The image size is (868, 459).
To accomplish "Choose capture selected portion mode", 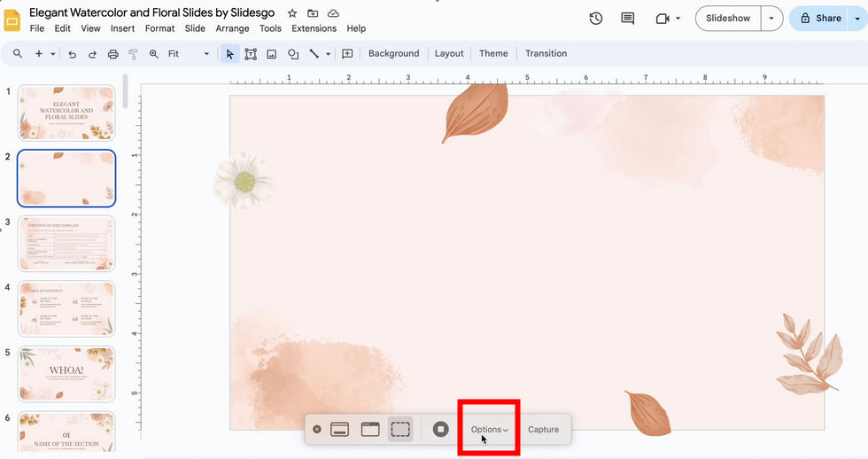I will 400,429.
